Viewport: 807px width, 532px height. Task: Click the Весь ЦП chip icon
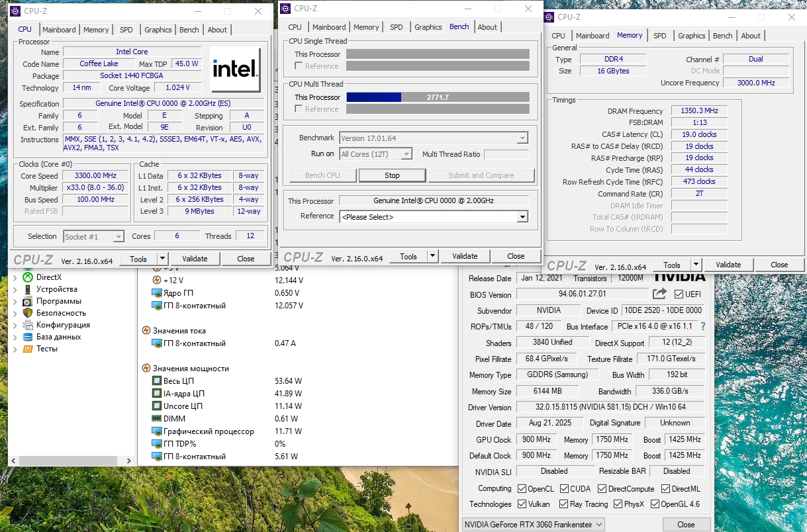(x=157, y=381)
